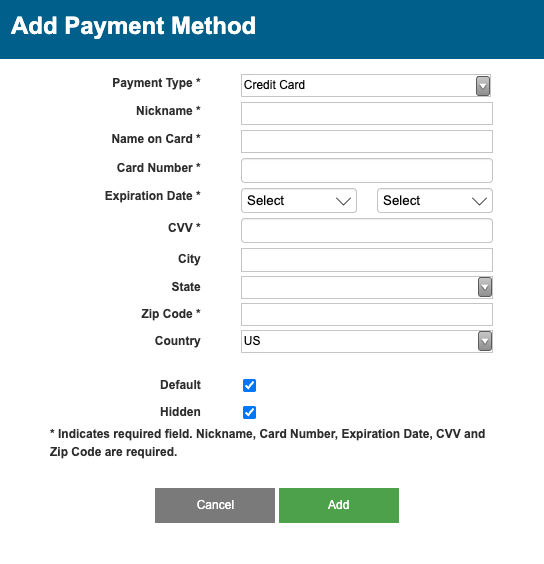Open the first Expiration Date Select dropdown

click(299, 201)
